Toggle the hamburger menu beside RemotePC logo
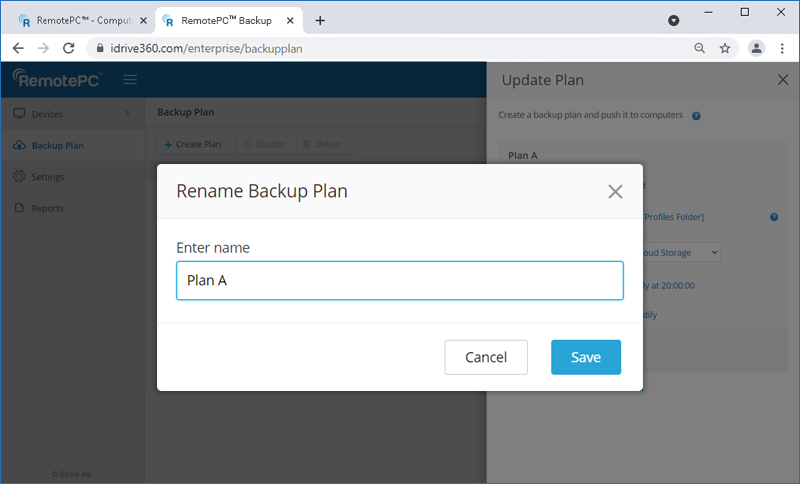This screenshot has height=484, width=800. coord(130,80)
